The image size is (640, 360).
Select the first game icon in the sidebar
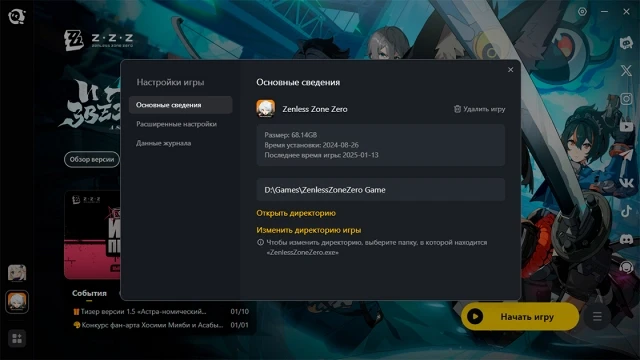tap(17, 273)
